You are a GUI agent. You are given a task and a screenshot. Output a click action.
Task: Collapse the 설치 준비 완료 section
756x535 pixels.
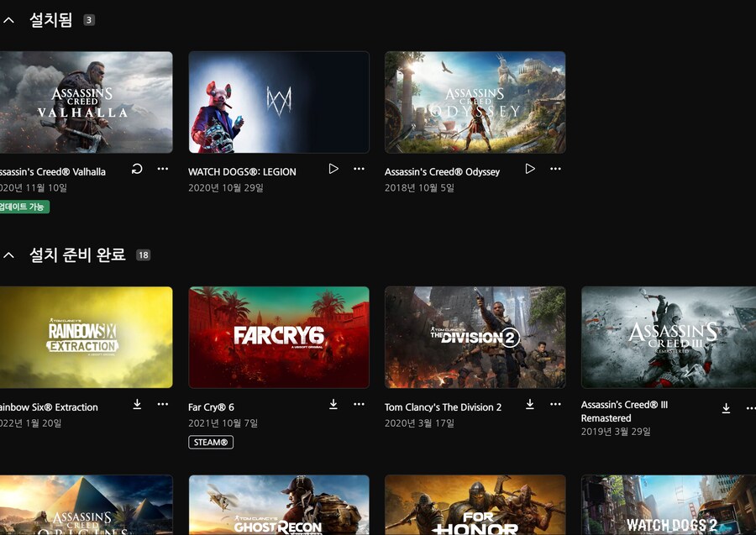tap(9, 254)
